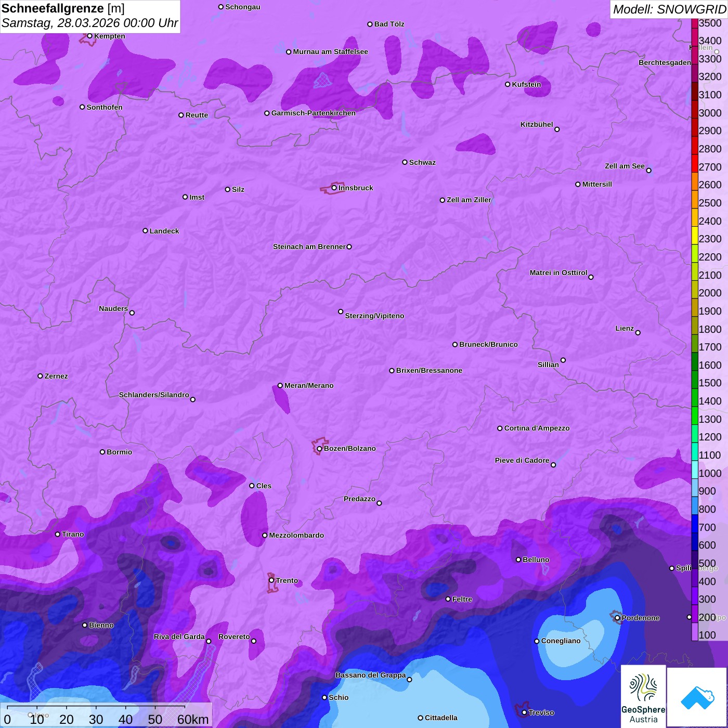728x728 pixels.
Task: Select the Cles marker circle
Action: [252, 486]
